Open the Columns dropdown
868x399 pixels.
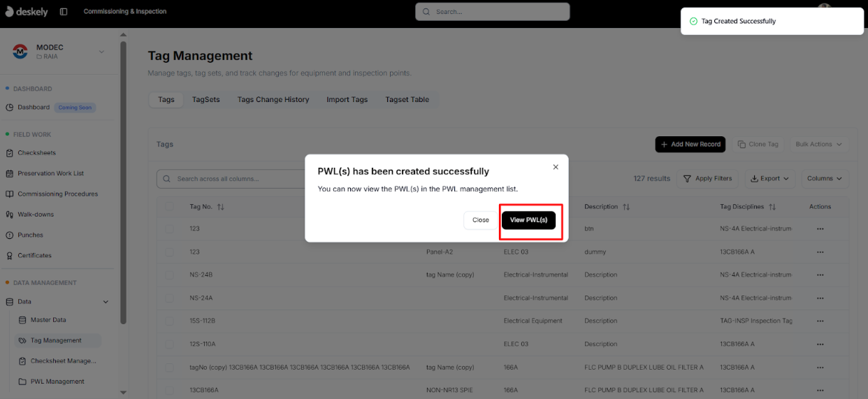(x=825, y=179)
